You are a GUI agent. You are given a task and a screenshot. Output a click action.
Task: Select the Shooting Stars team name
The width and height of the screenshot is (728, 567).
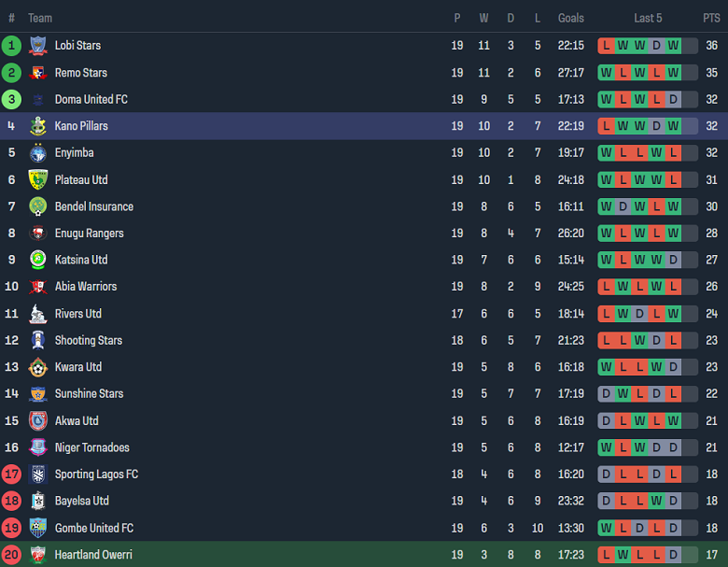(x=88, y=340)
